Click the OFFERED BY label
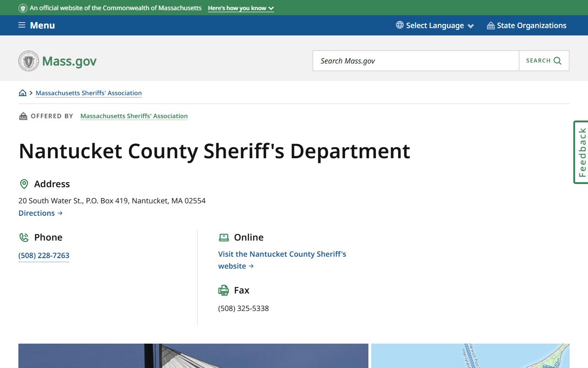Screen dimensions: 588x368 pyautogui.click(x=52, y=116)
